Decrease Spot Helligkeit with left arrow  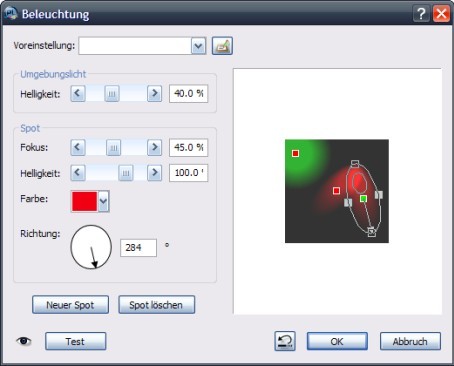[78, 173]
